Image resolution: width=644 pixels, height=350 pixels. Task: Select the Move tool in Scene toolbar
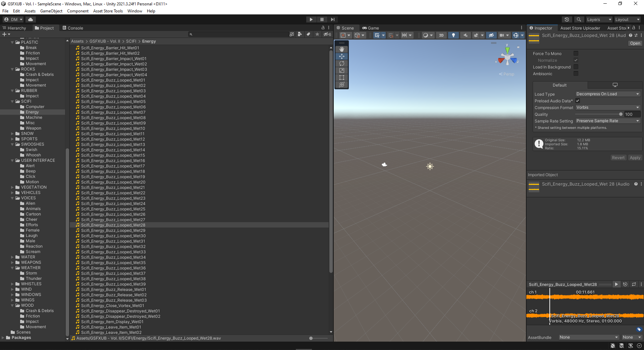[x=342, y=56]
